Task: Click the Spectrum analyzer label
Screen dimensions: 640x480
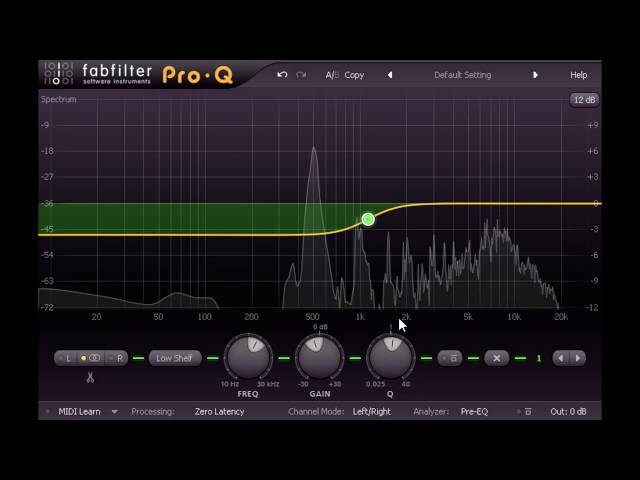Action: (58, 99)
